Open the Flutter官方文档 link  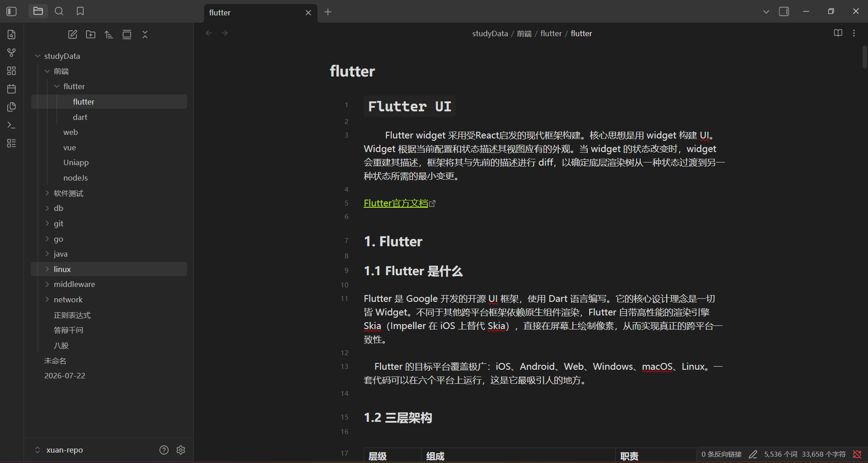pos(396,203)
